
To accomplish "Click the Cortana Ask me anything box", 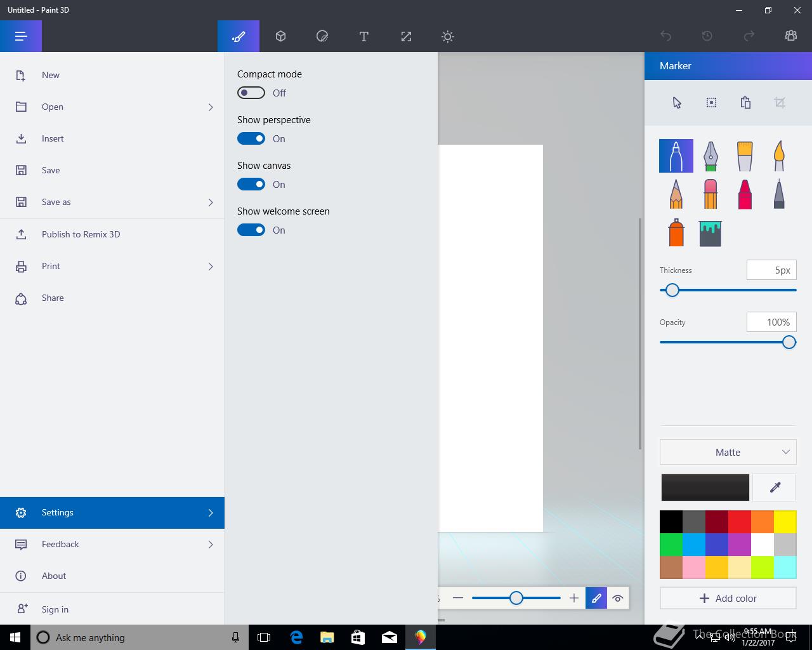I will click(138, 637).
